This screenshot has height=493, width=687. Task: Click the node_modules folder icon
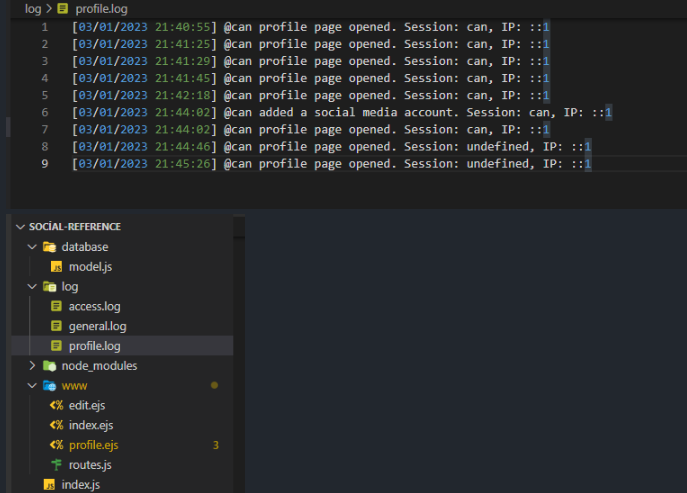pyautogui.click(x=50, y=366)
